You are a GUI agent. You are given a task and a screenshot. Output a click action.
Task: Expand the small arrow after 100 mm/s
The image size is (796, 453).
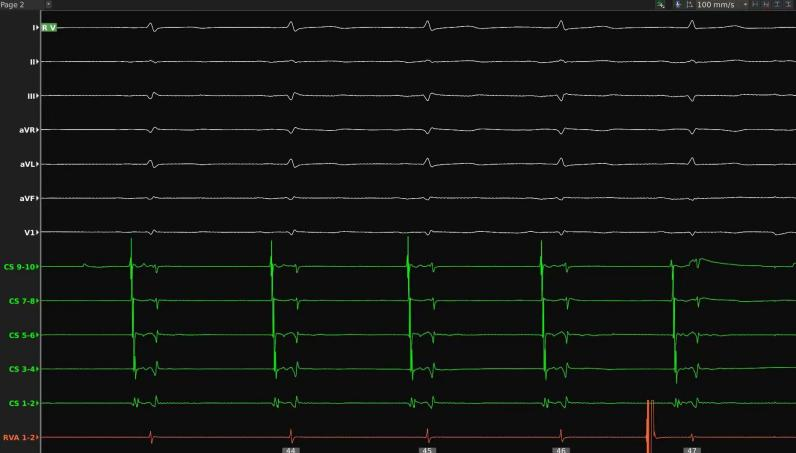coord(745,5)
